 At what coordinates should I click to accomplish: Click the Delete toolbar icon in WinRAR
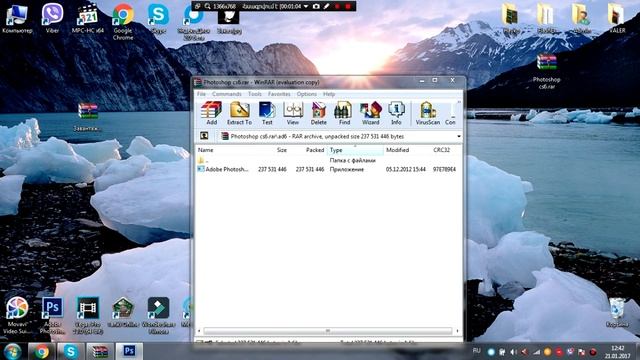[318, 113]
